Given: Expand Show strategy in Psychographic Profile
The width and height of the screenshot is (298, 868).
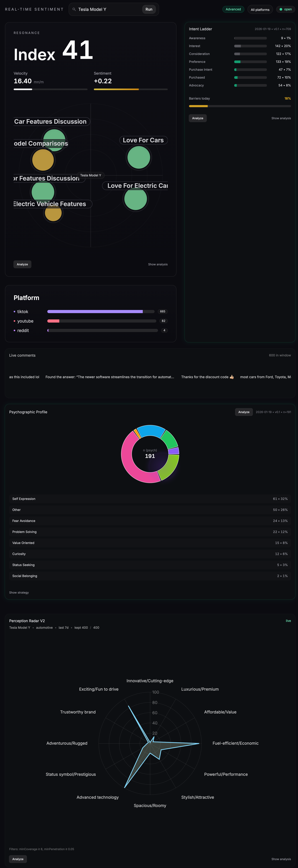Looking at the screenshot, I should click(x=19, y=592).
